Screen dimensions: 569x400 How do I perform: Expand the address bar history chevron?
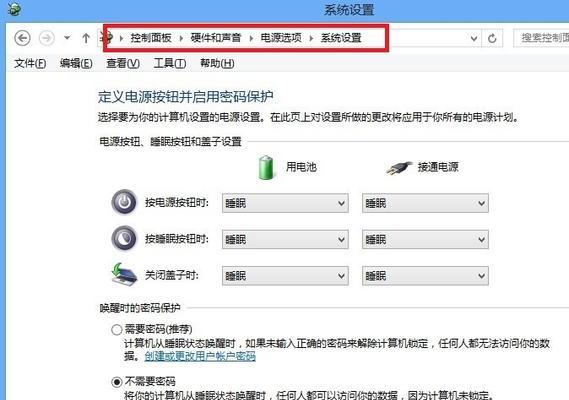click(474, 38)
